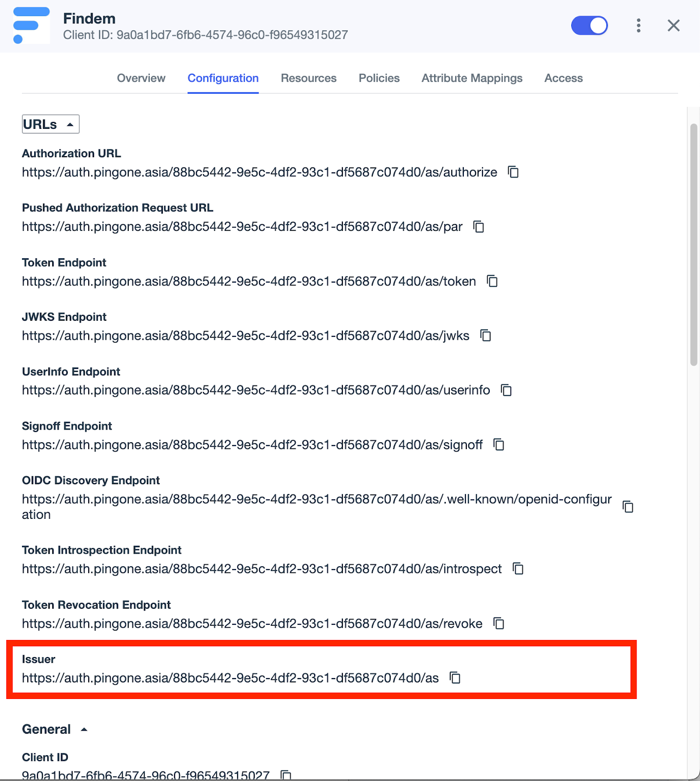The image size is (700, 781).
Task: Click the vertical scrollbar thumb
Action: [694, 245]
